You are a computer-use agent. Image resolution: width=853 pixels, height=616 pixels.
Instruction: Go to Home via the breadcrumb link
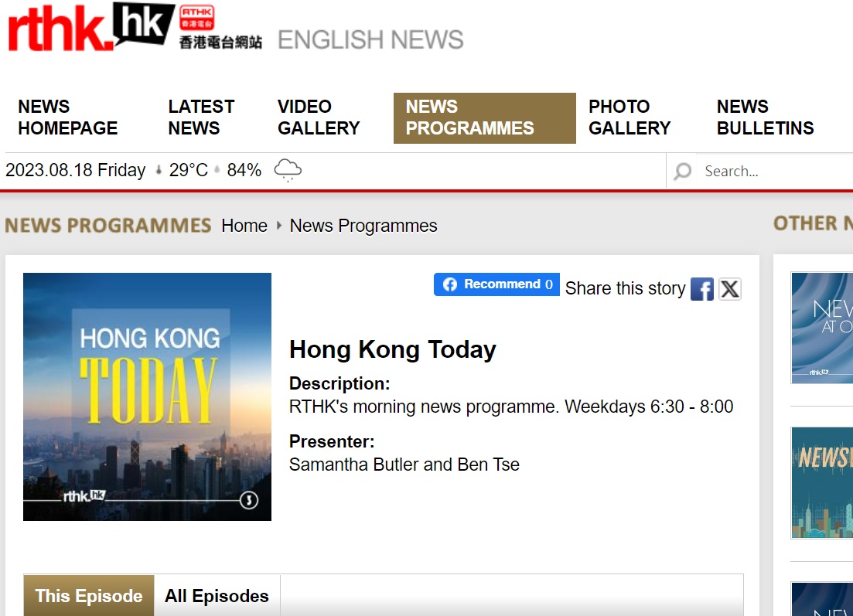(244, 226)
